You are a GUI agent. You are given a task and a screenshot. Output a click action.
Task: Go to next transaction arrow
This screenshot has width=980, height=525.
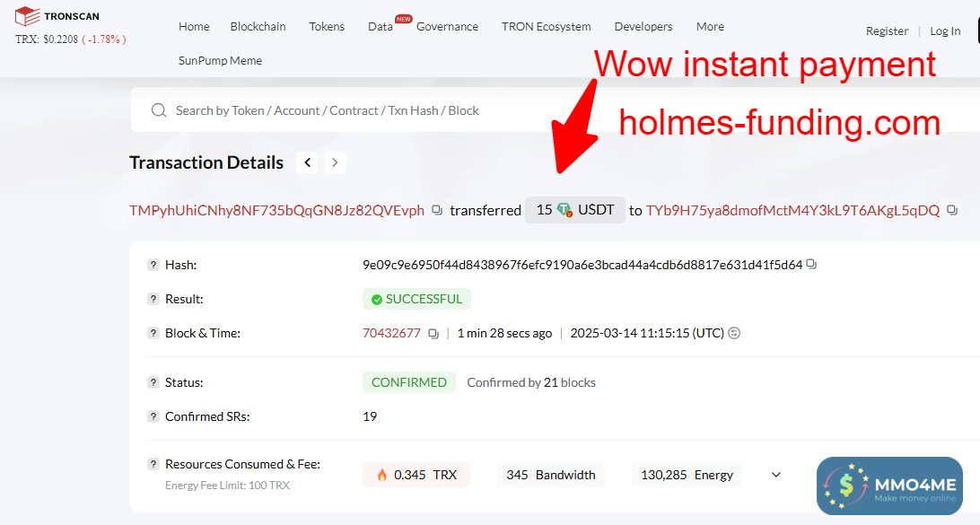tap(335, 162)
